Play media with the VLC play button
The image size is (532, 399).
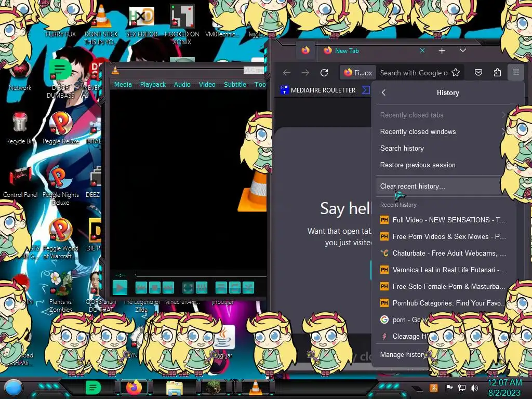tap(120, 288)
